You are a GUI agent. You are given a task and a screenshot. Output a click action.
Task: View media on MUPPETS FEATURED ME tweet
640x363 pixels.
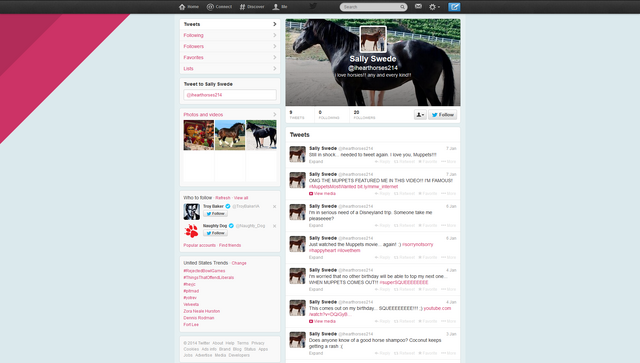pos(322,194)
